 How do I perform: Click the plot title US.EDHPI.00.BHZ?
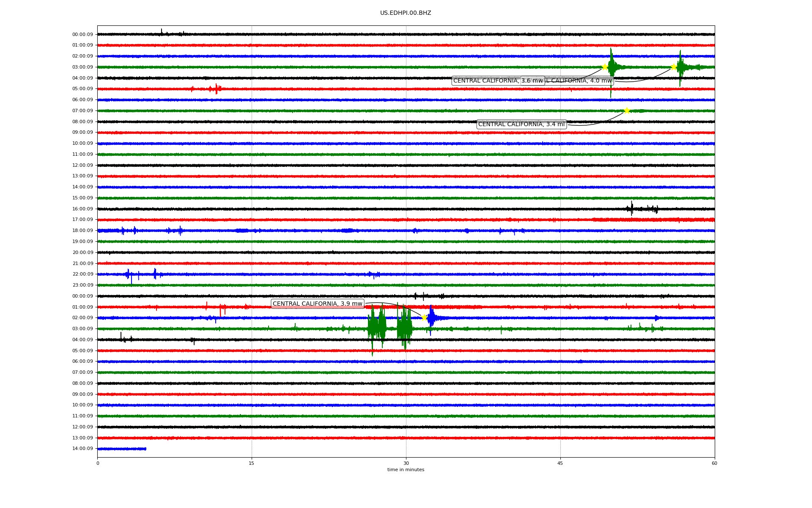pyautogui.click(x=406, y=13)
